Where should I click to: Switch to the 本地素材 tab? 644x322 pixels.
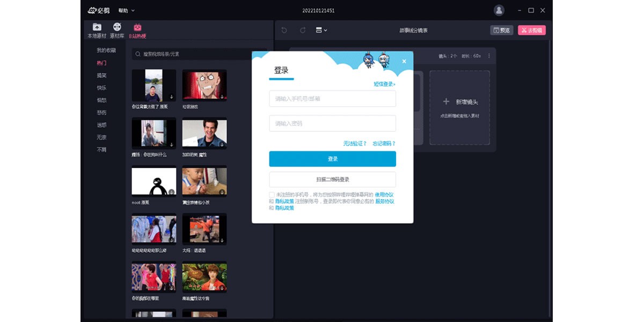(97, 31)
